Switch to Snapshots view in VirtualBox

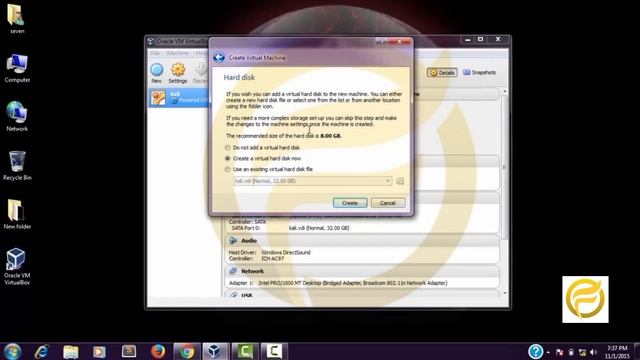point(480,73)
